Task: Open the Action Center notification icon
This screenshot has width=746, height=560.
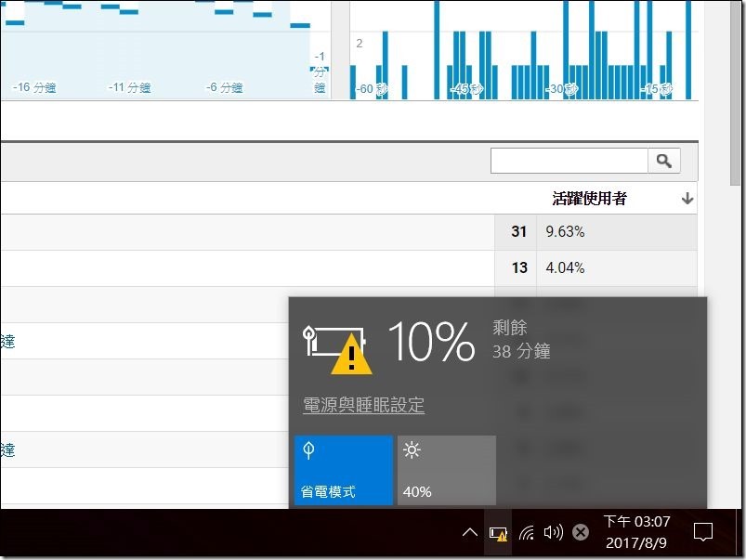Action: tap(703, 533)
